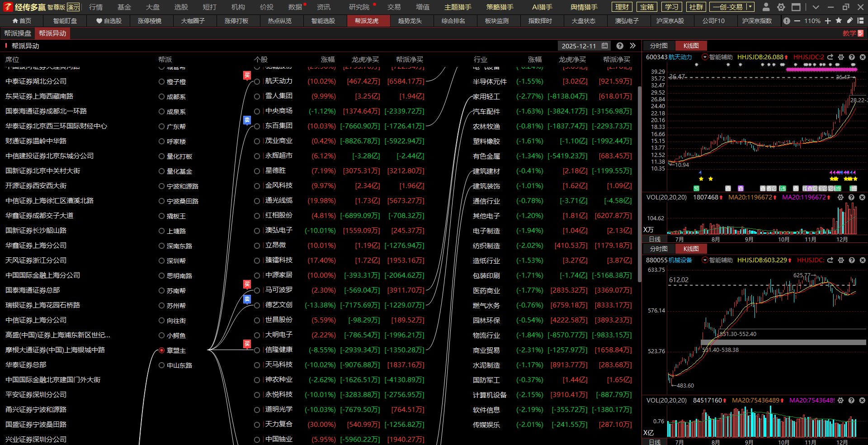Click the star favorites icon in toolbar
868x445 pixels.
pyautogui.click(x=839, y=21)
